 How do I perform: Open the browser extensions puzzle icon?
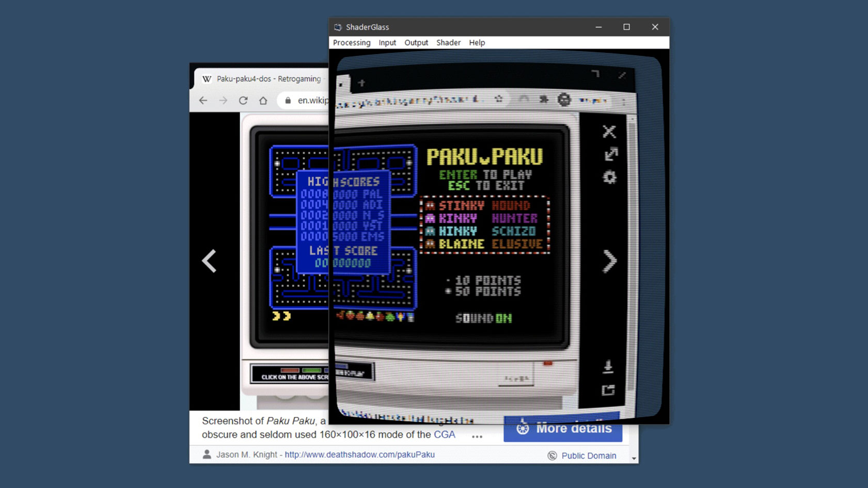[544, 100]
